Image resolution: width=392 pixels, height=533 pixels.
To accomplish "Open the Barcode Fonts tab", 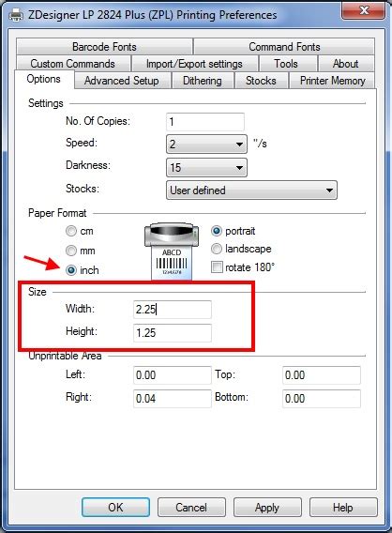I will [104, 47].
